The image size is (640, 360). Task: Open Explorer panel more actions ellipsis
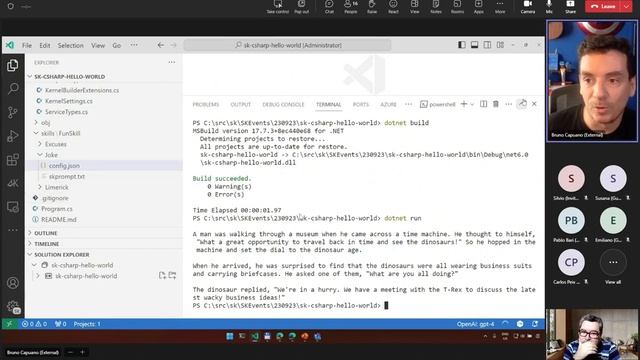point(171,62)
